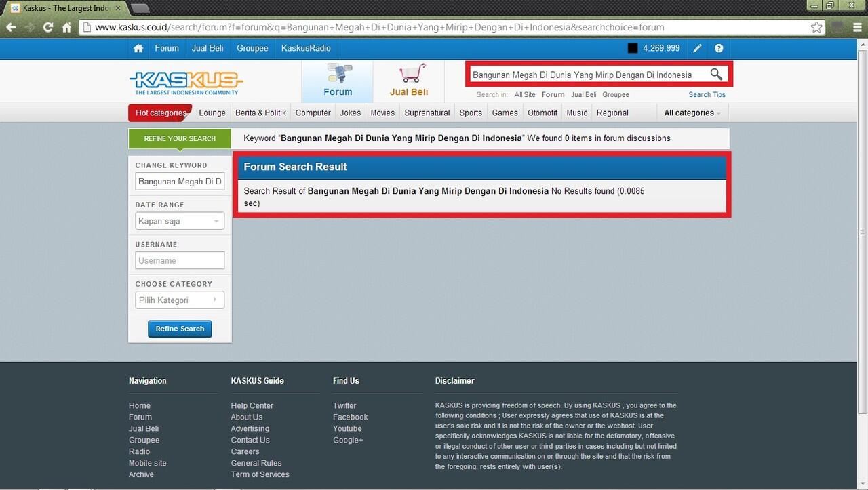Image resolution: width=868 pixels, height=490 pixels.
Task: Click the Kaskus home icon in blue bar
Action: pos(138,48)
